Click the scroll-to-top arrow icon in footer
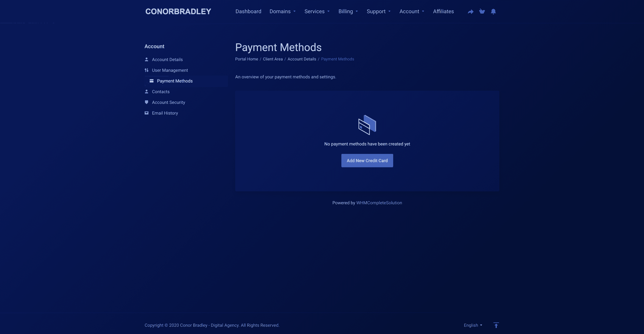The height and width of the screenshot is (334, 644). pyautogui.click(x=496, y=325)
